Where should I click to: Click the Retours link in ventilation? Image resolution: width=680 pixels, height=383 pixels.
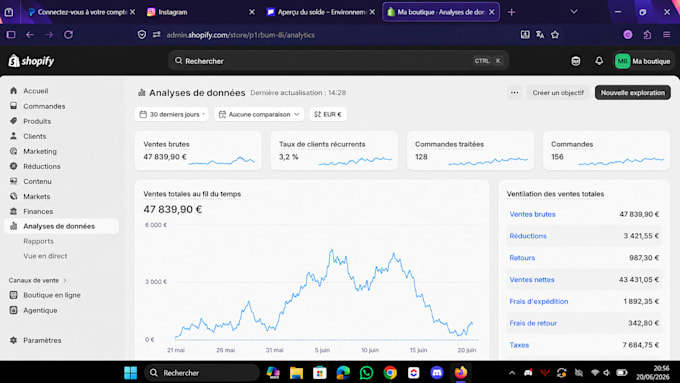pyautogui.click(x=522, y=258)
